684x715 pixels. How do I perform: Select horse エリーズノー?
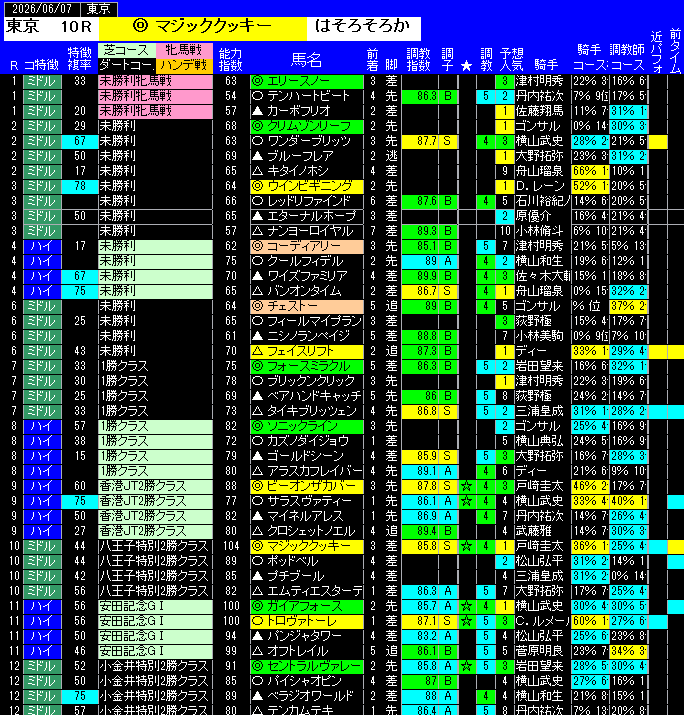click(306, 81)
